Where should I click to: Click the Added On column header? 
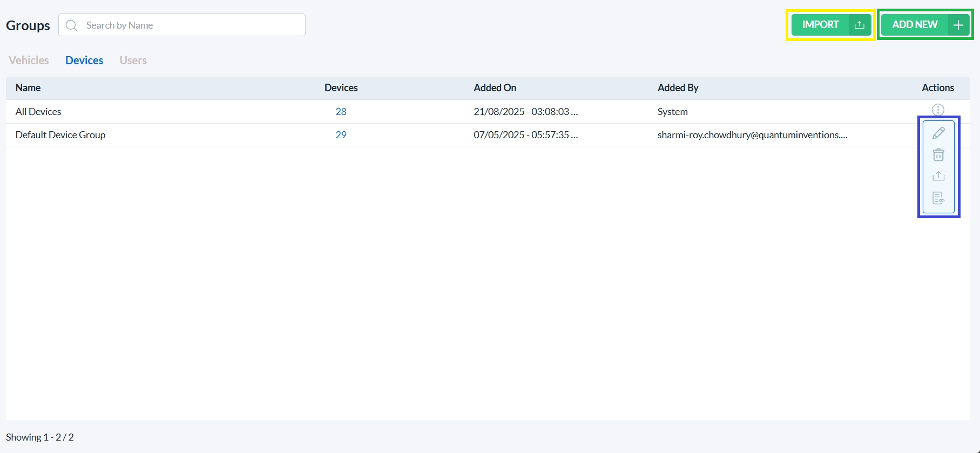tap(495, 88)
